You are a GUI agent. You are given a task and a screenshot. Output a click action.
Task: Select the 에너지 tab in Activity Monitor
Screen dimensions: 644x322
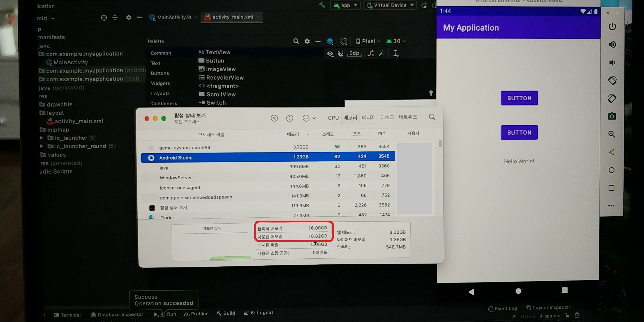pos(369,117)
